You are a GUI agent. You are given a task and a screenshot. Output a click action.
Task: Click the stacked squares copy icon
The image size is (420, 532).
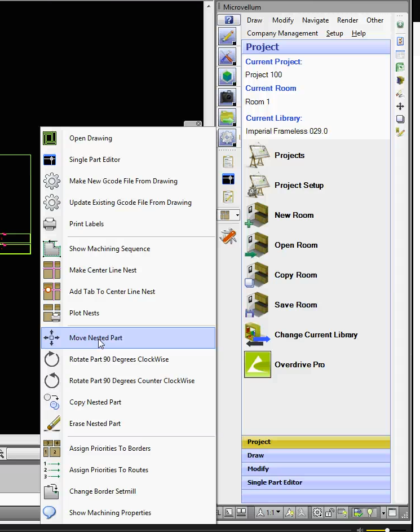(400, 119)
